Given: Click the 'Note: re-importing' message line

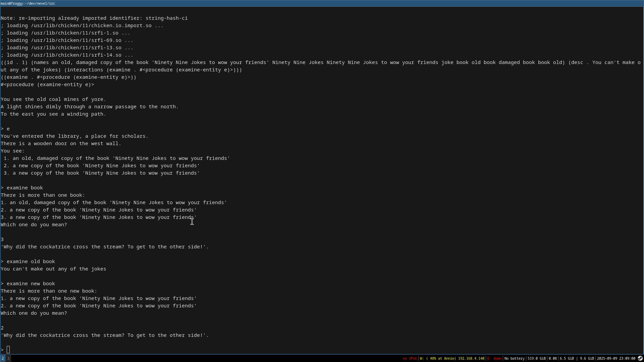Looking at the screenshot, I should pos(94,18).
